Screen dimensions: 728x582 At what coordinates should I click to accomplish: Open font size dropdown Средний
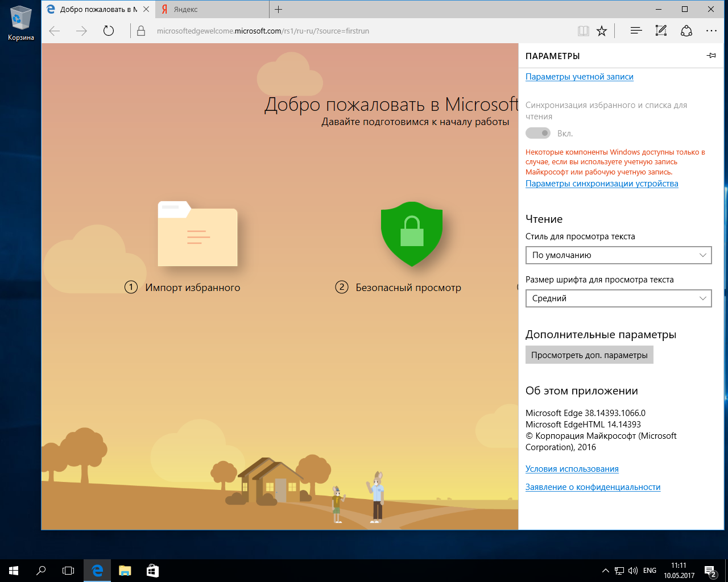(618, 298)
